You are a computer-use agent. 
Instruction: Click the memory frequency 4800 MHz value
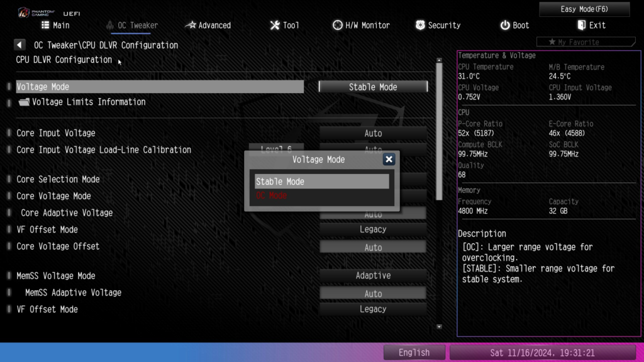click(x=473, y=211)
